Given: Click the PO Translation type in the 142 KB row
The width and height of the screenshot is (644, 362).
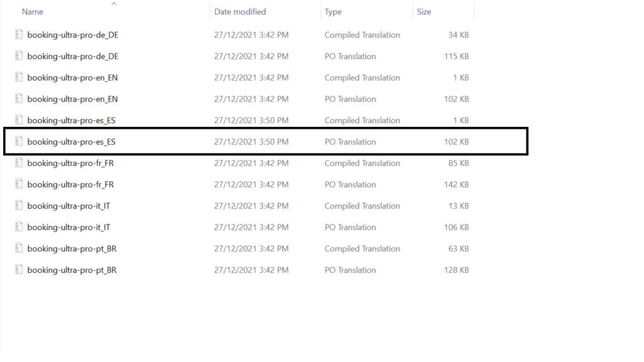Looking at the screenshot, I should click(350, 184).
